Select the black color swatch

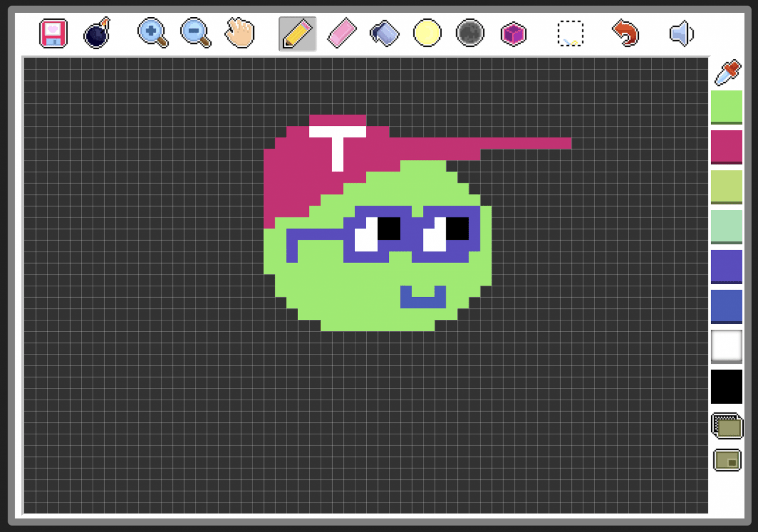click(x=726, y=386)
